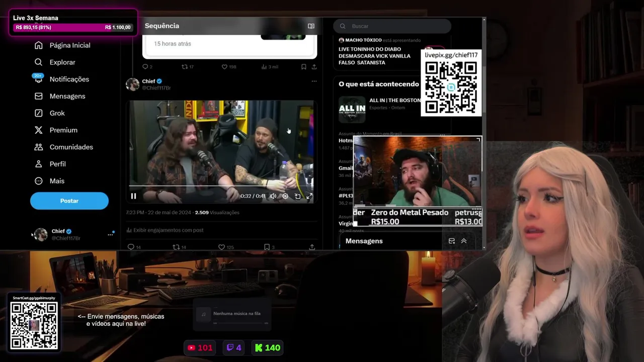644x362 pixels.
Task: Click the 15 horas atrás text
Action: [x=173, y=44]
